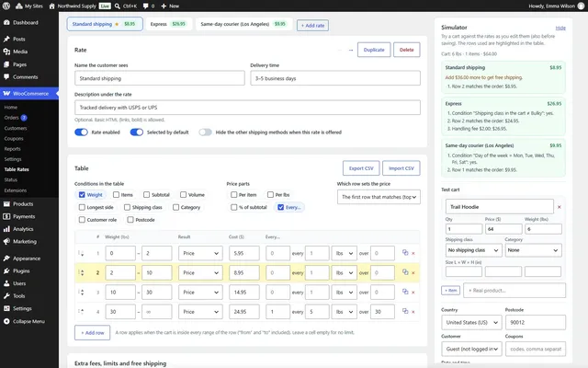The height and width of the screenshot is (368, 588).
Task: Open Plugins in the sidebar
Action: 21,271
